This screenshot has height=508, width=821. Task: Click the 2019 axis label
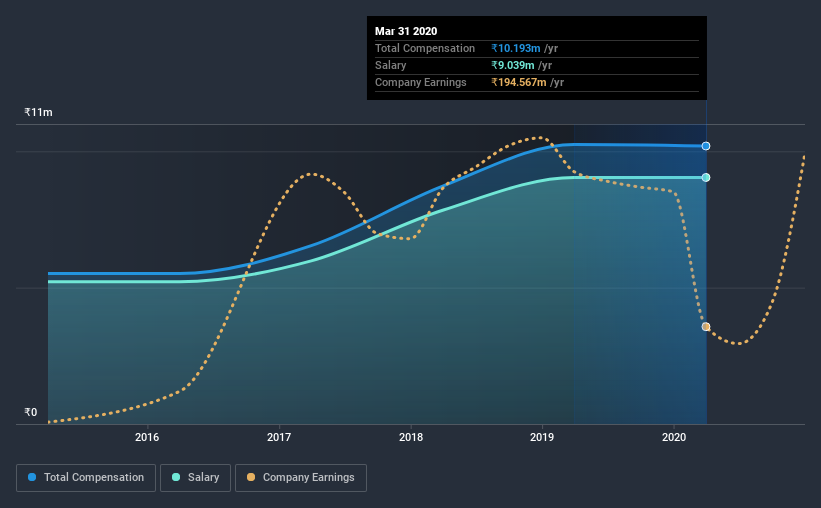[542, 437]
